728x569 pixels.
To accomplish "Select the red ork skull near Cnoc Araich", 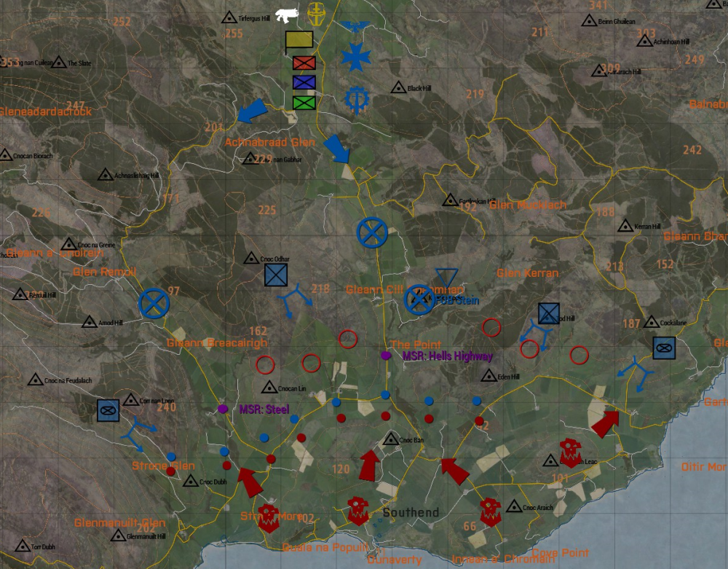I will [489, 512].
